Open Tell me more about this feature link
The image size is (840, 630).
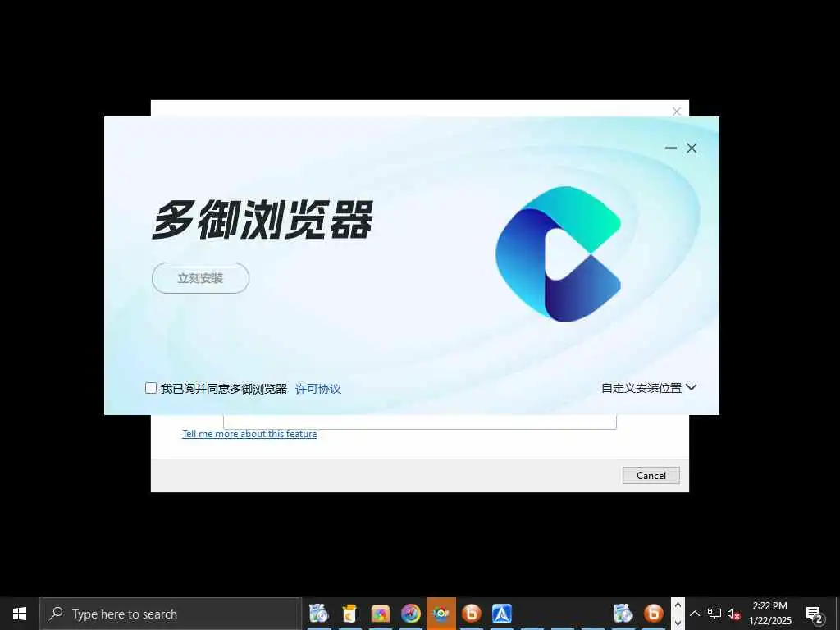[249, 434]
